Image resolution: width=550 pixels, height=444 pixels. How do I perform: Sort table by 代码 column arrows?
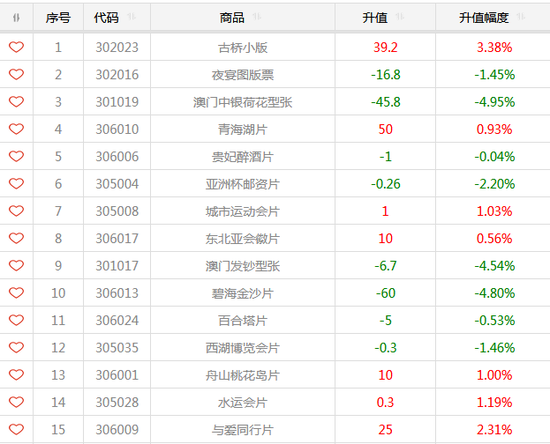131,16
